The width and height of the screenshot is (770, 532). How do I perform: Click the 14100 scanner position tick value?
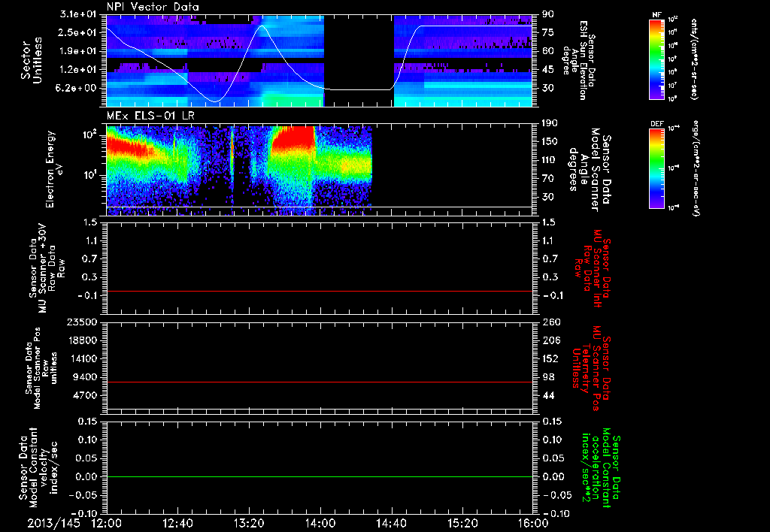82,358
